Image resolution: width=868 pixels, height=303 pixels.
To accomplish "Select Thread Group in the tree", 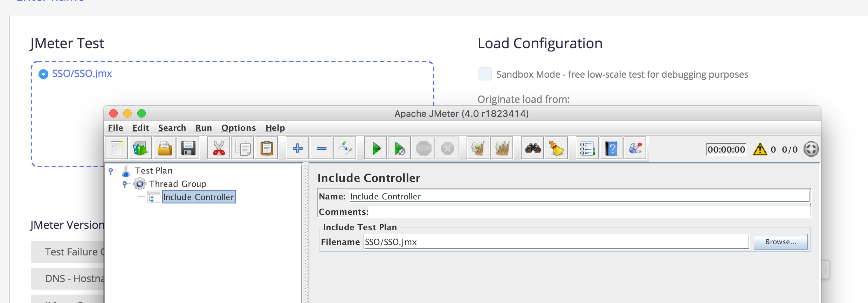I will (x=178, y=184).
